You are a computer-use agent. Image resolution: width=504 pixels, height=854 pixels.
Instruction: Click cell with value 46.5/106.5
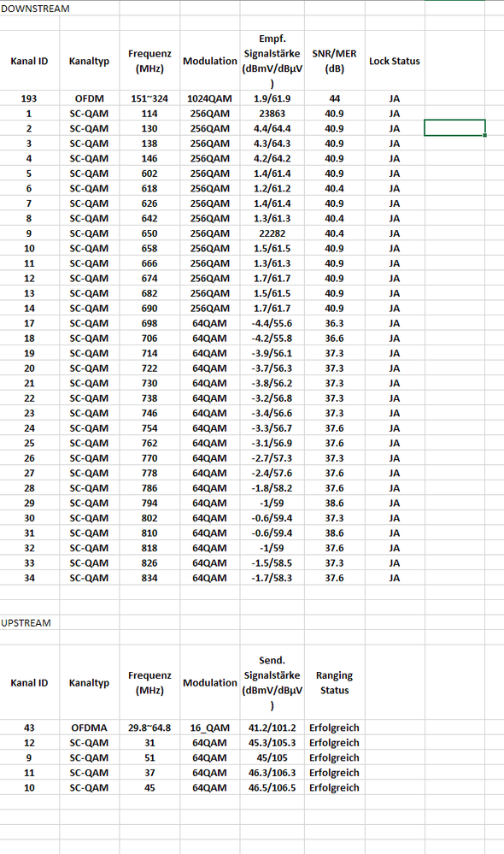pyautogui.click(x=273, y=787)
